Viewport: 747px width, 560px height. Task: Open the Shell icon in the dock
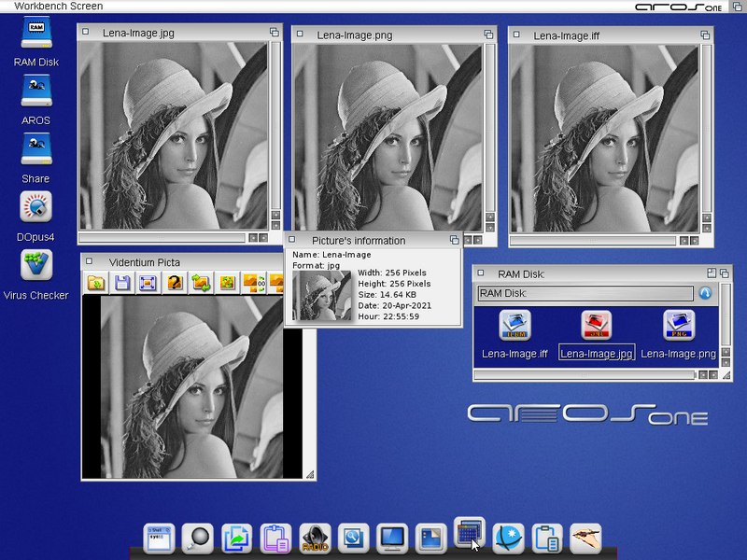pyautogui.click(x=159, y=539)
